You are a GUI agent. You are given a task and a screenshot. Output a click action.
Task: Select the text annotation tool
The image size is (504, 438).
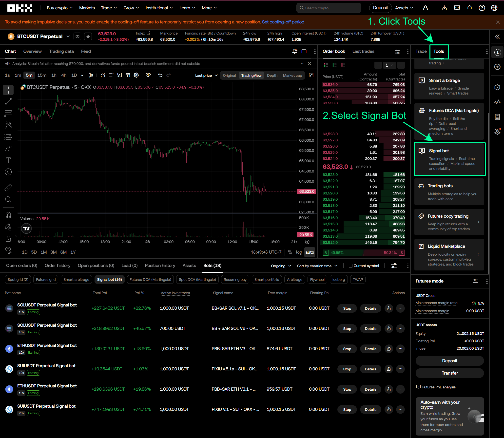coord(8,160)
